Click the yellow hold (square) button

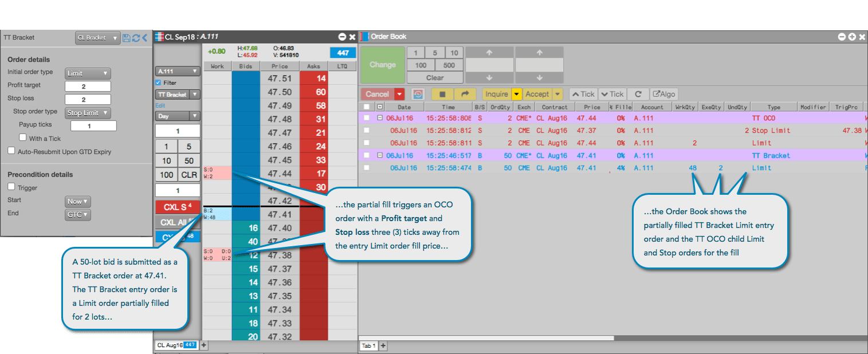click(x=442, y=94)
